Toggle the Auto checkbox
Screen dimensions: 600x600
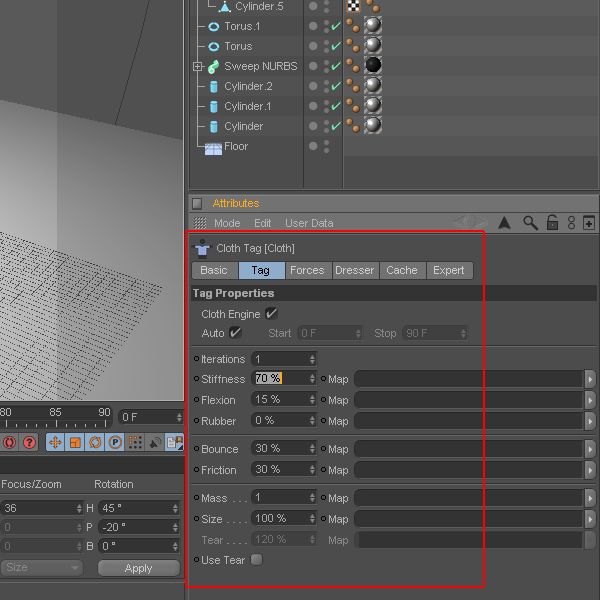pyautogui.click(x=235, y=333)
